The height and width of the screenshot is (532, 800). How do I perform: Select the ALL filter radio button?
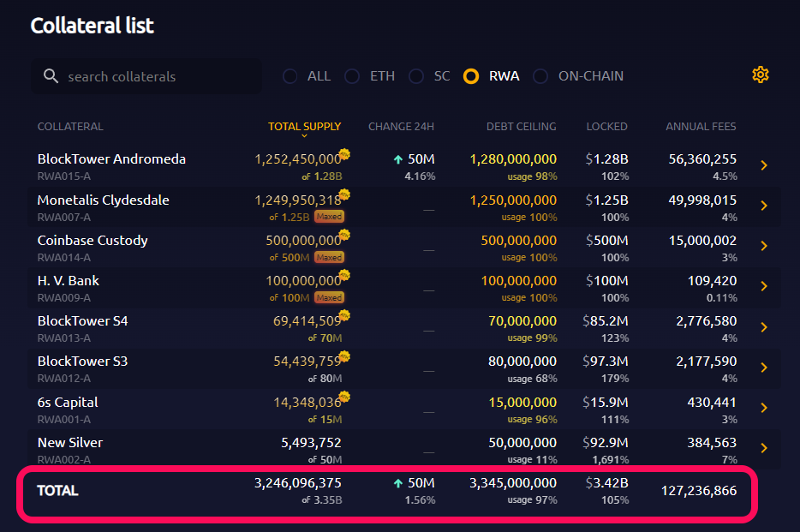[290, 76]
